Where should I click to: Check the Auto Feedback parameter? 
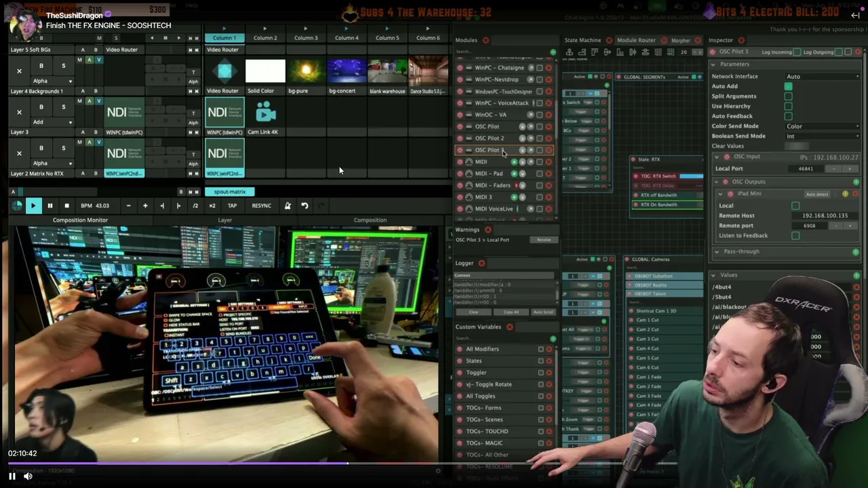(x=788, y=116)
